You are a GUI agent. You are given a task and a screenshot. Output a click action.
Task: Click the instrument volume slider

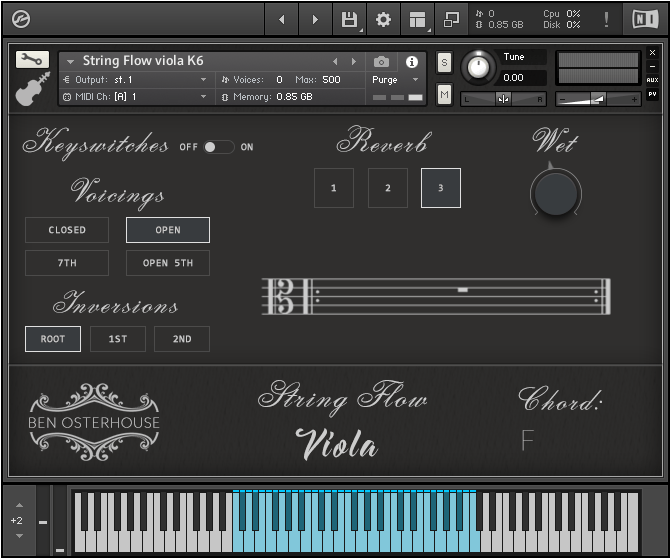click(598, 100)
